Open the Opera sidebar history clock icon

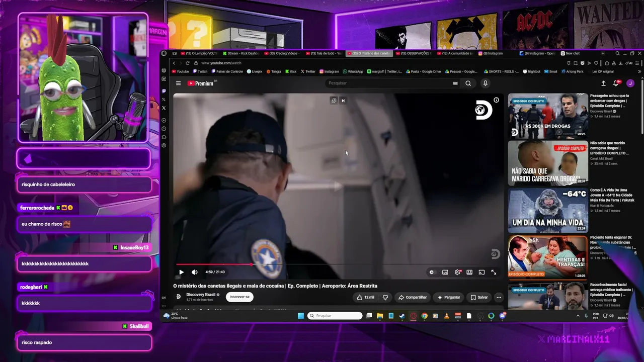(164, 129)
